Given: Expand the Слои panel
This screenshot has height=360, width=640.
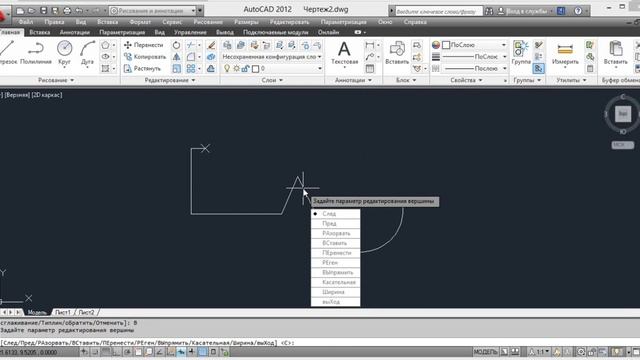Looking at the screenshot, I should click(272, 80).
